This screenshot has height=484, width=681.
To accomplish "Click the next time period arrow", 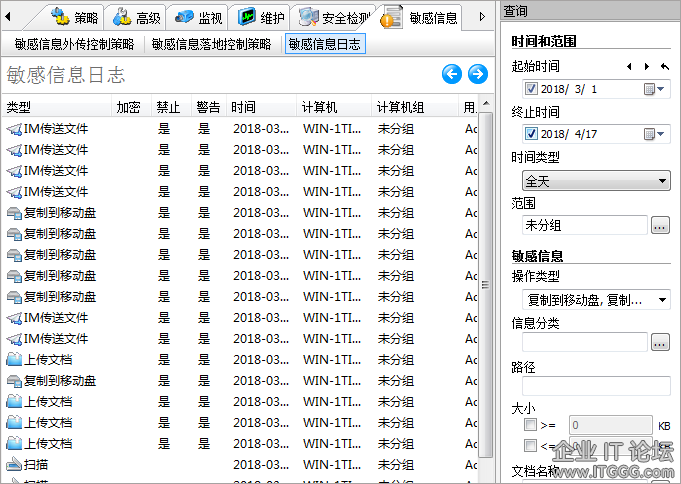I will coord(647,66).
